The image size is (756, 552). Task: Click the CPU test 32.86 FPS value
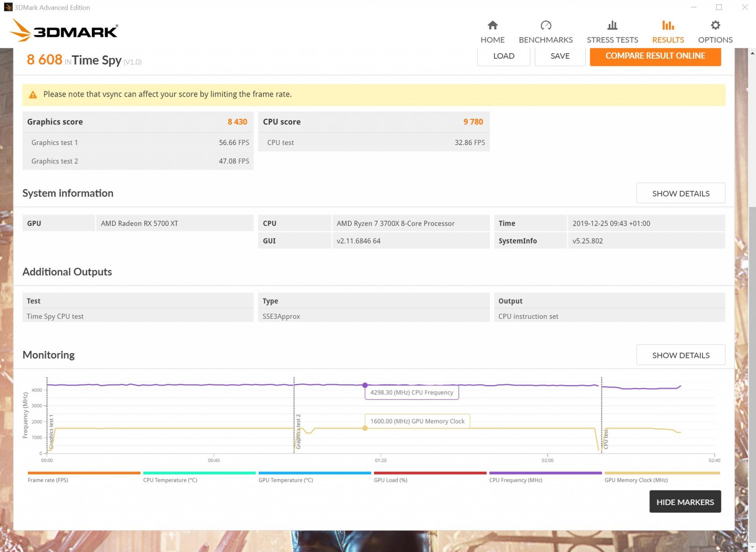point(470,142)
